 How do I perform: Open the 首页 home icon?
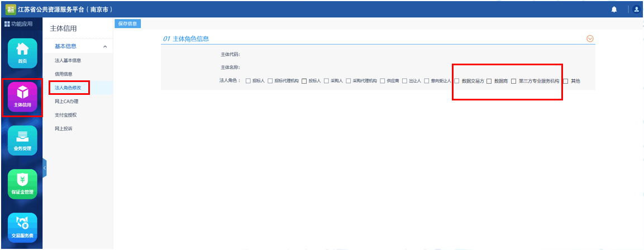[22, 52]
